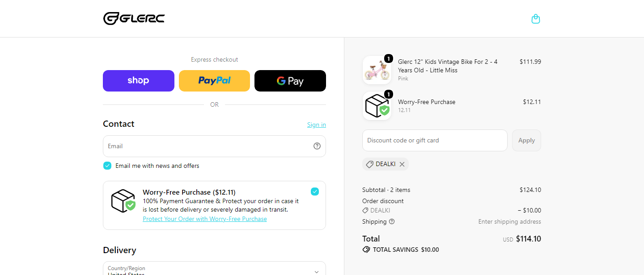Click the total savings tag icon
644x275 pixels.
point(366,250)
